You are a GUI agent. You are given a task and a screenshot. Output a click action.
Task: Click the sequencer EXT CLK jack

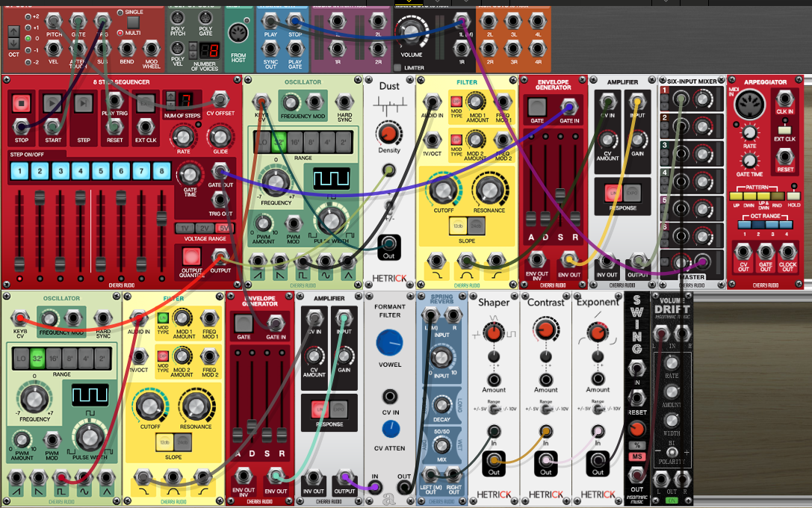pyautogui.click(x=146, y=126)
